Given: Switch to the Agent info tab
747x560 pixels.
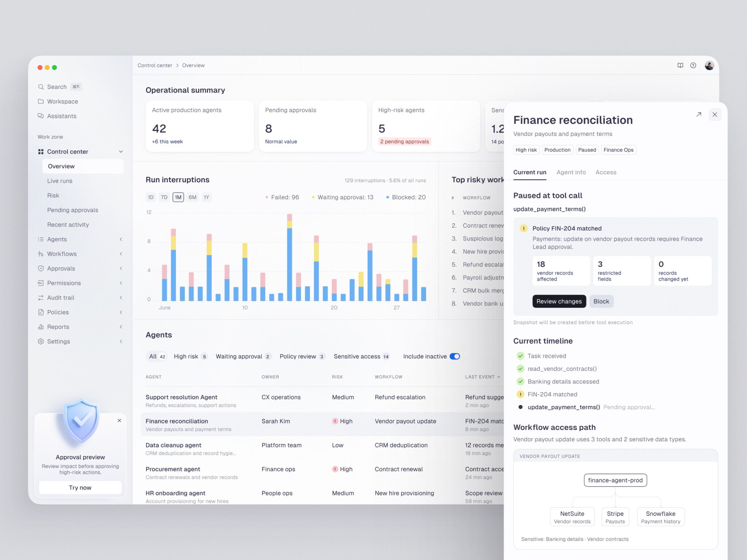Looking at the screenshot, I should tap(571, 172).
